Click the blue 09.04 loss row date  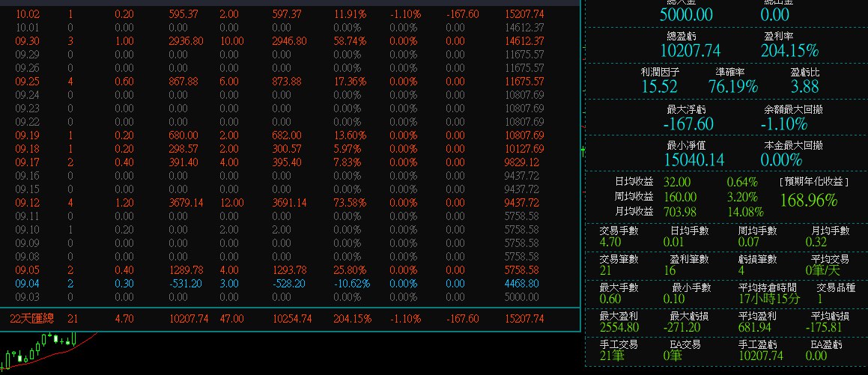[27, 283]
